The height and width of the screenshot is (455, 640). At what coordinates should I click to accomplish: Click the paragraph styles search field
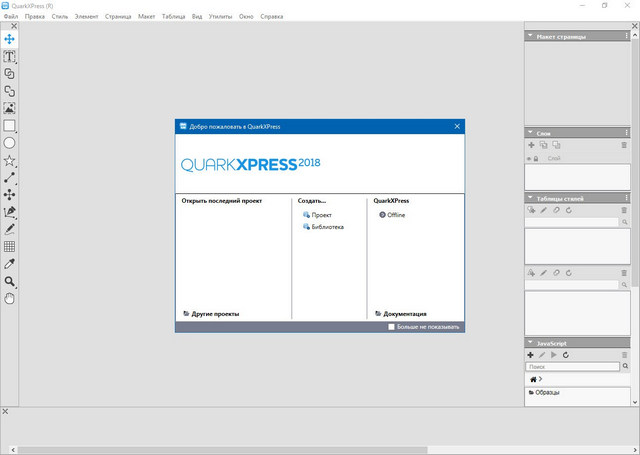pos(572,222)
